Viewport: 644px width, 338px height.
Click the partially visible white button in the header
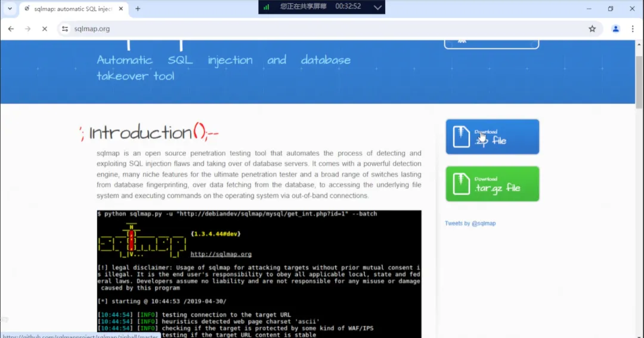tap(491, 44)
